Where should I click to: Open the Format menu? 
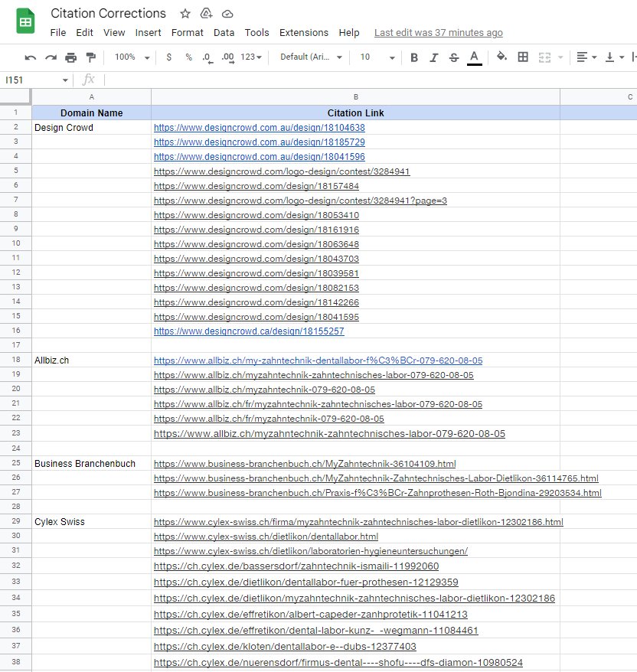click(x=188, y=33)
